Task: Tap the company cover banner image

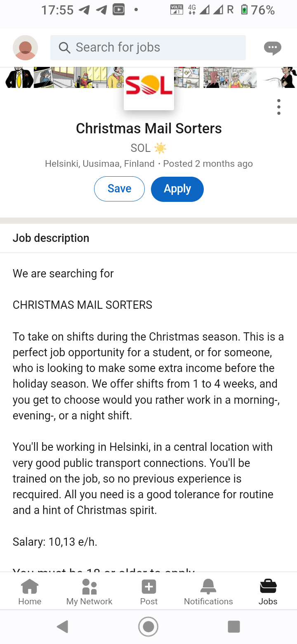Action: 148,77
